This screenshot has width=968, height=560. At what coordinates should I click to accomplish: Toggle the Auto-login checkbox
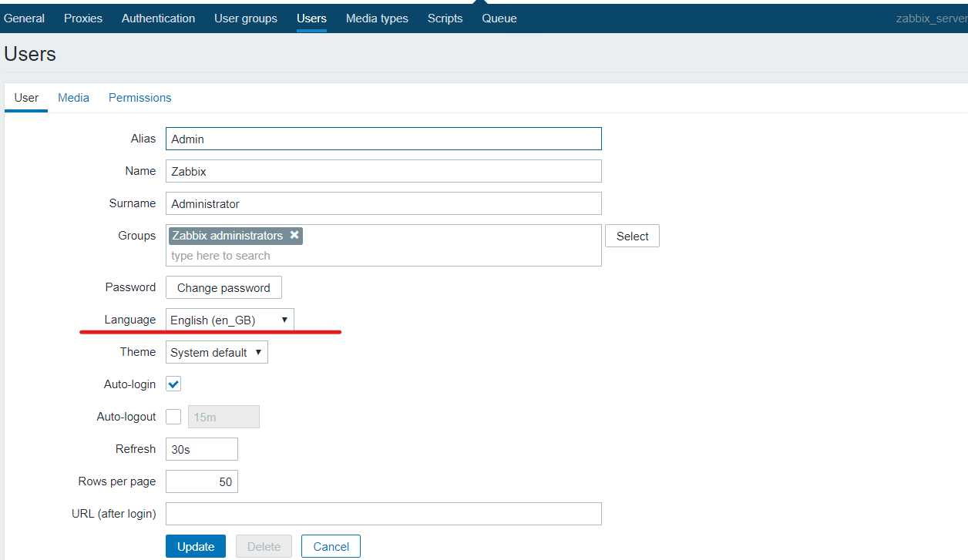[173, 384]
